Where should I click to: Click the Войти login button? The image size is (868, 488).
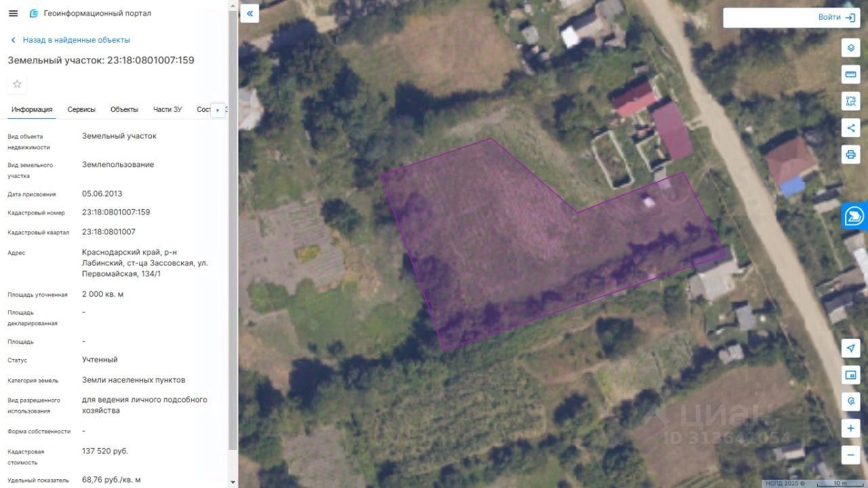pos(791,18)
